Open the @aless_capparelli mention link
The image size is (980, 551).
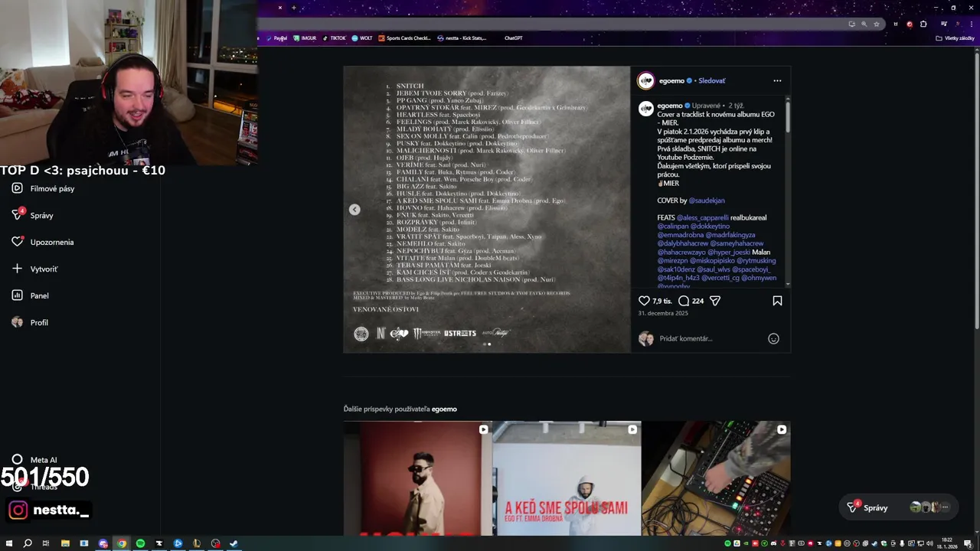click(x=703, y=217)
